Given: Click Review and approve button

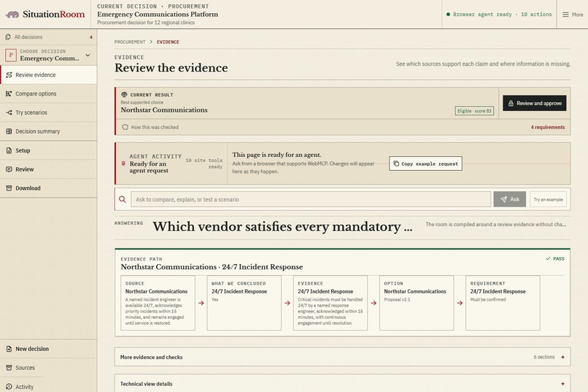Looking at the screenshot, I should click(534, 103).
